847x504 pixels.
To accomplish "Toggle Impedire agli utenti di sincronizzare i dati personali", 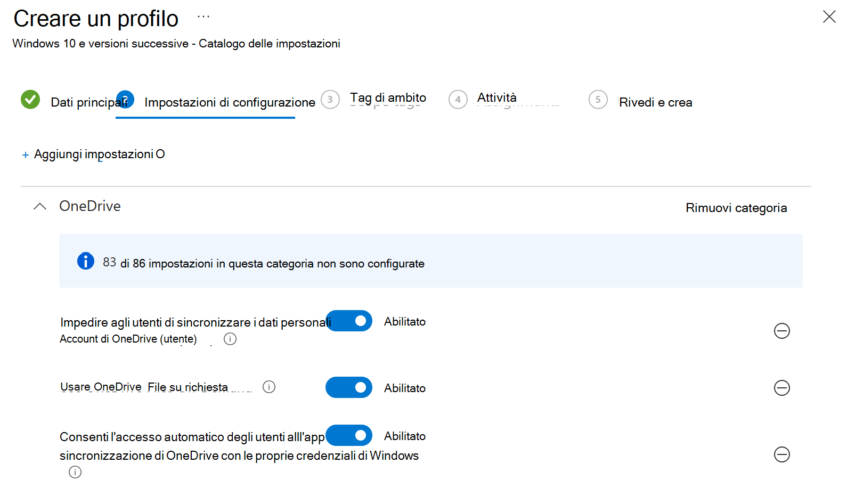I will pyautogui.click(x=349, y=321).
